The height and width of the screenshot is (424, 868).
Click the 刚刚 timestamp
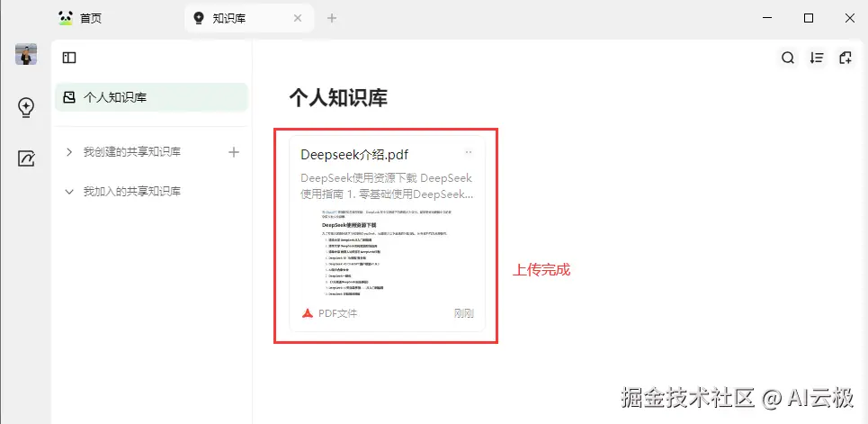pos(464,313)
